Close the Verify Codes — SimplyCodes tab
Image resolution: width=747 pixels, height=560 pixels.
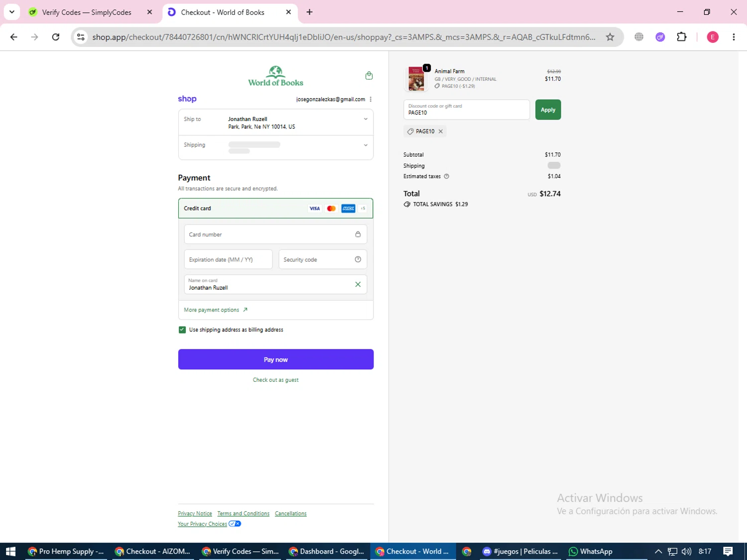(x=149, y=12)
